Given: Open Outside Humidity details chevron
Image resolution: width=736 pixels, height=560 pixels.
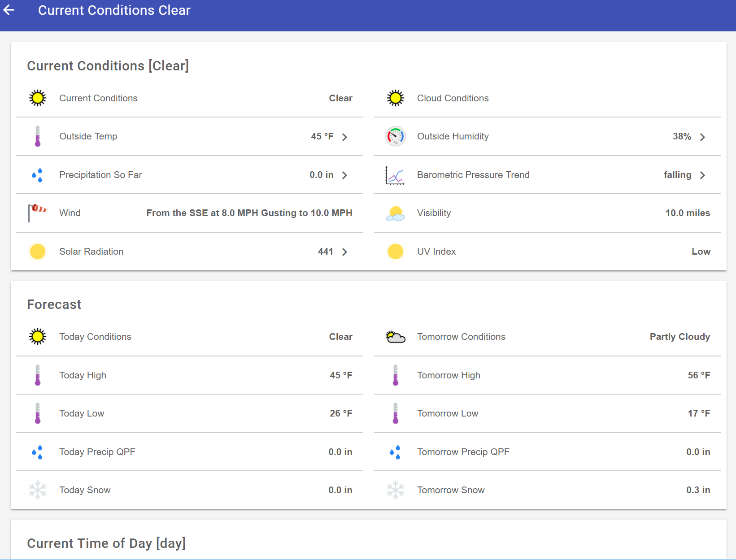Looking at the screenshot, I should (702, 137).
